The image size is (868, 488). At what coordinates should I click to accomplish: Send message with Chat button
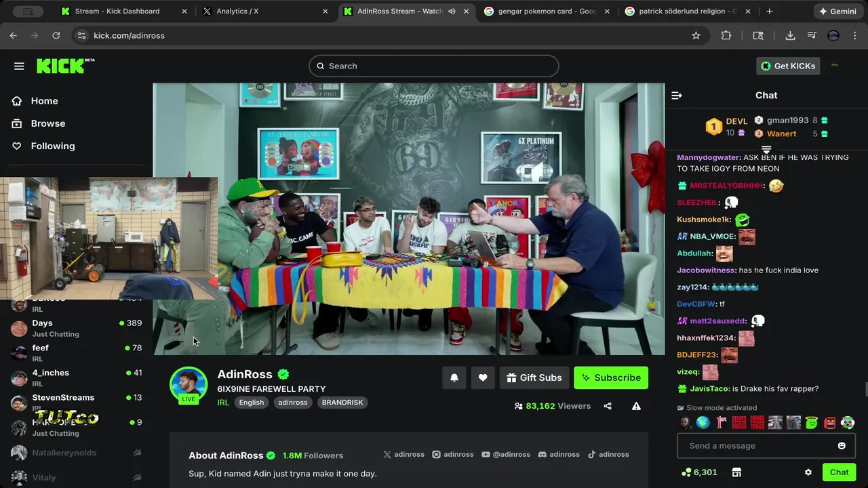point(839,472)
